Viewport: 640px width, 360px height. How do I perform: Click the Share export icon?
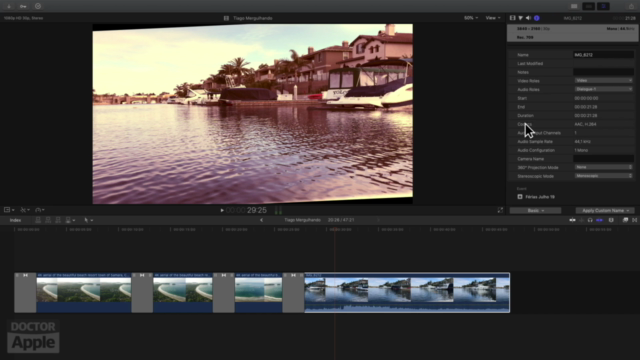click(x=631, y=6)
